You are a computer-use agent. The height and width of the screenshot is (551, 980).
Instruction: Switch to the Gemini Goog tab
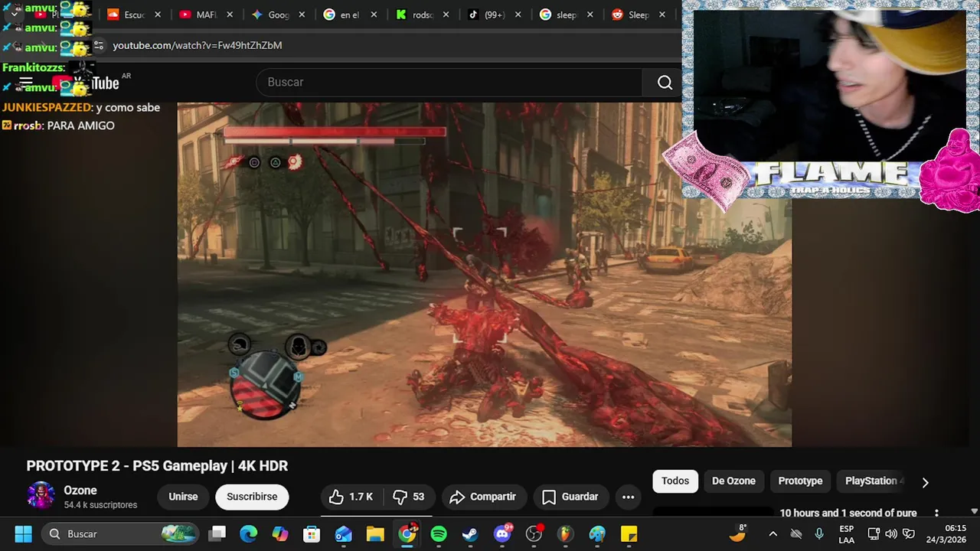[x=279, y=15]
